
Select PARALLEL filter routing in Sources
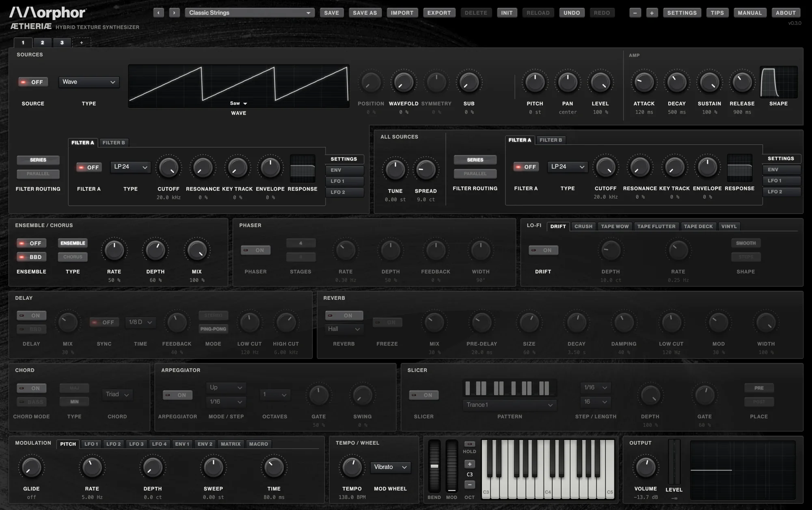pos(38,174)
